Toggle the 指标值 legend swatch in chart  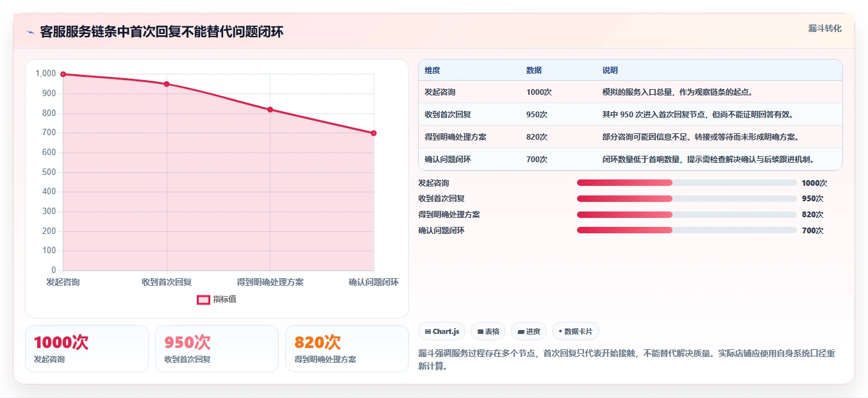[x=203, y=299]
